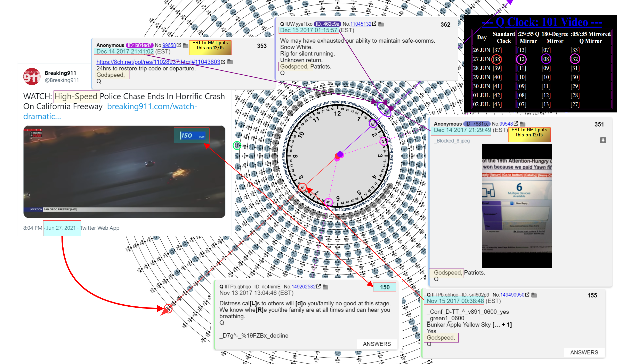
Task: Open the Breaking911 profile avatar
Action: (32, 76)
